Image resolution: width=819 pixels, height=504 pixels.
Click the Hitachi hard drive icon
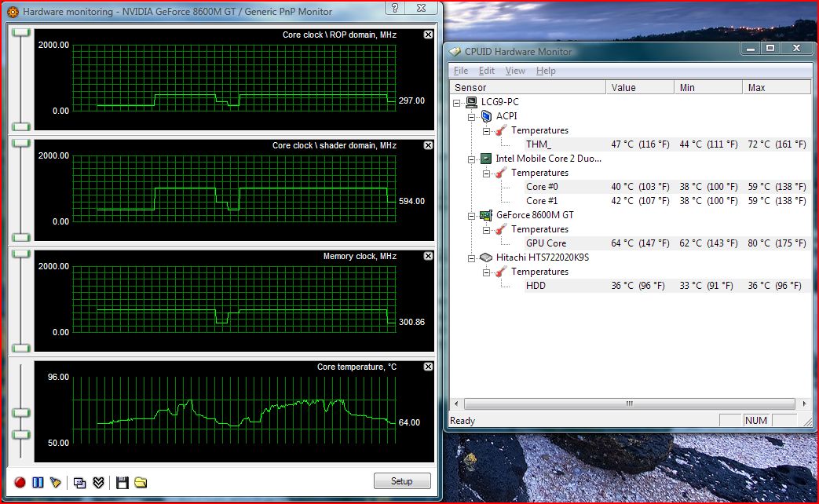pos(486,257)
